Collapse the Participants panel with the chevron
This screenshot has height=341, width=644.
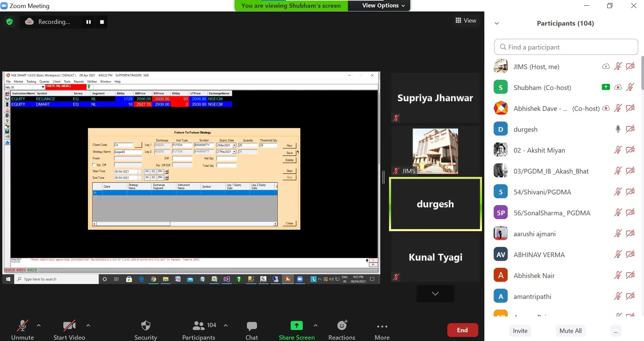coord(497,23)
